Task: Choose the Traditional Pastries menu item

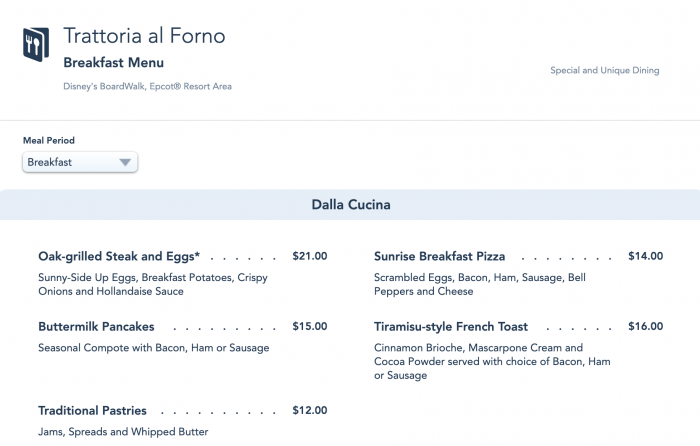Action: pos(92,410)
